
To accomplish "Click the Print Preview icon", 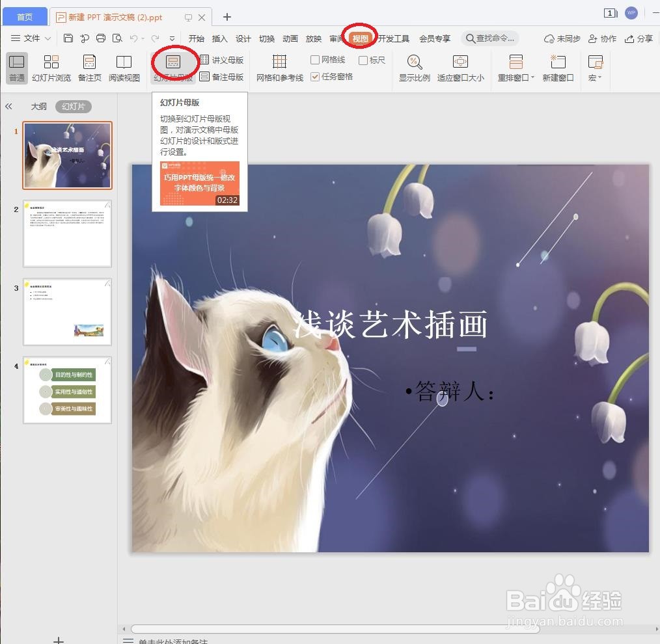I will coord(117,38).
